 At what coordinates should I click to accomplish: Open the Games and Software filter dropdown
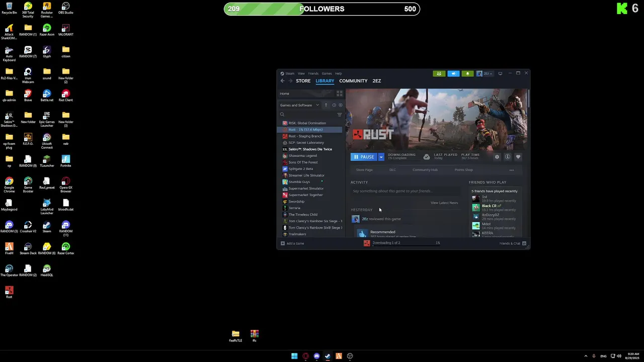point(299,105)
